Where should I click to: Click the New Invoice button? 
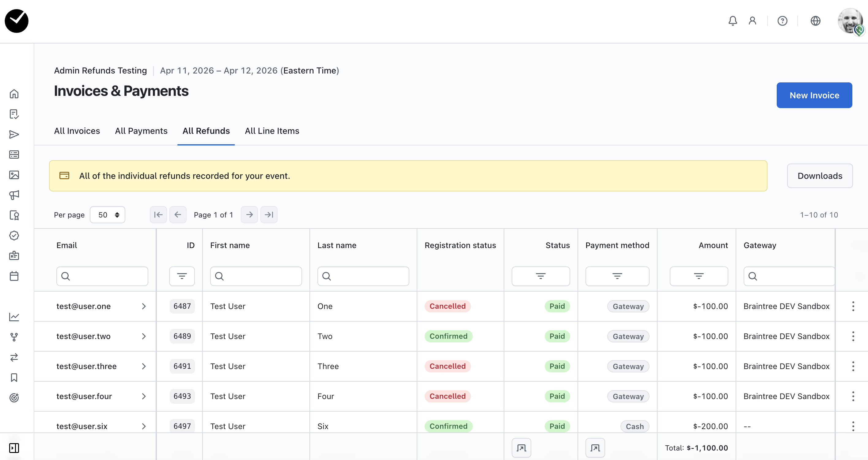click(x=814, y=95)
